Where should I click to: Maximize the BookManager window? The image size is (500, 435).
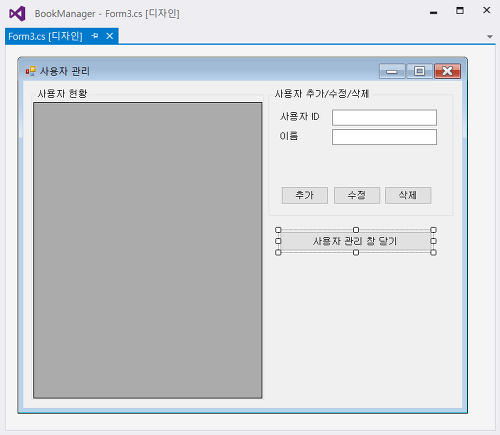tap(460, 11)
